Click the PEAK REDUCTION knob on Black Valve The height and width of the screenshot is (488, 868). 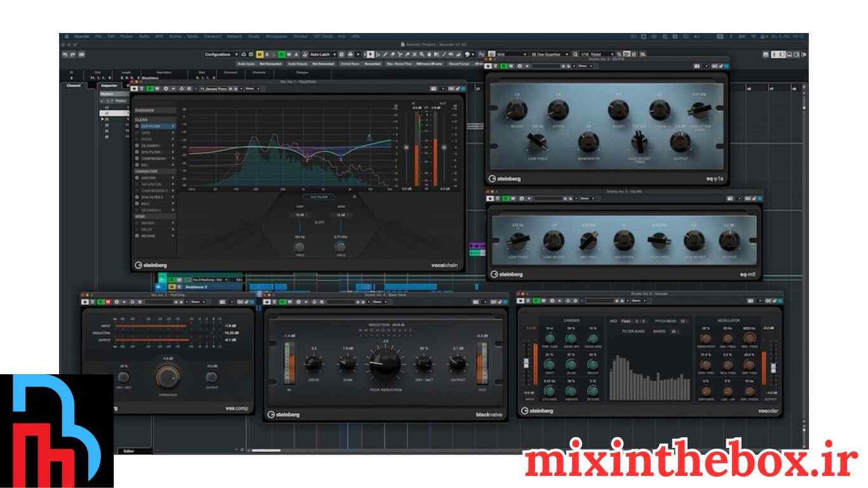tap(385, 363)
